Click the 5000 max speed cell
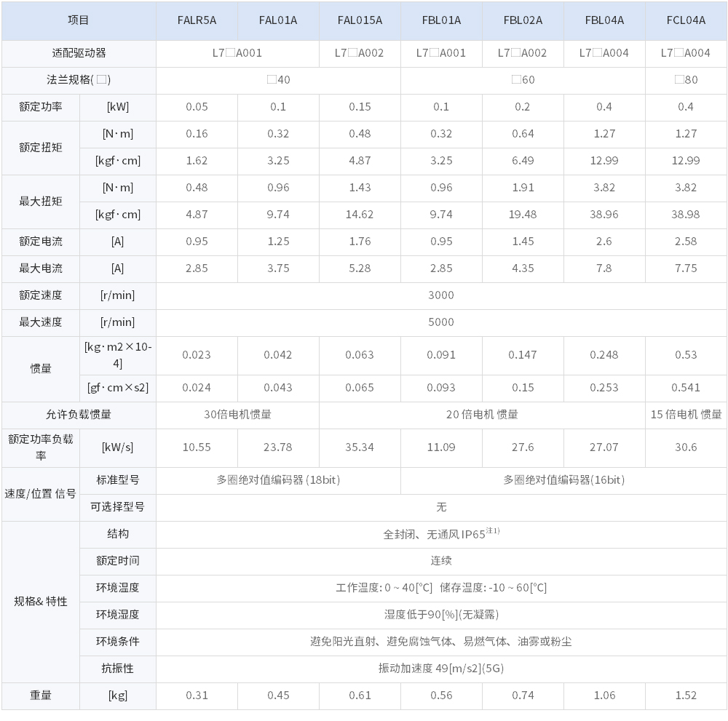 [441, 322]
